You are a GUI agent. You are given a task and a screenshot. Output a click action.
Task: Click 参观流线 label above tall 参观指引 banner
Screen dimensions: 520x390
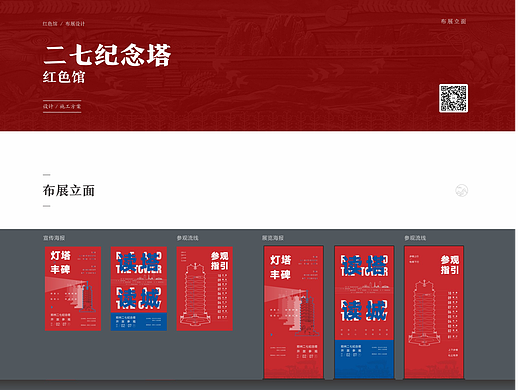click(415, 238)
